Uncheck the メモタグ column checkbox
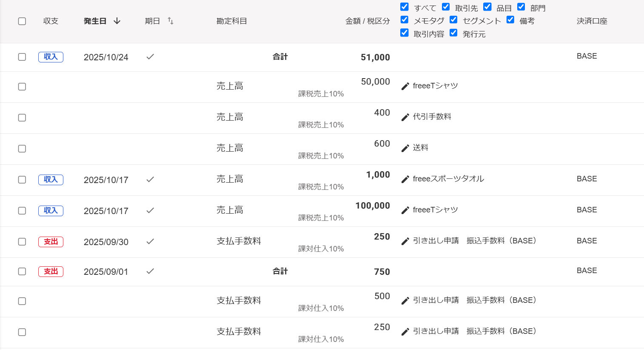The image size is (644, 350). click(405, 20)
